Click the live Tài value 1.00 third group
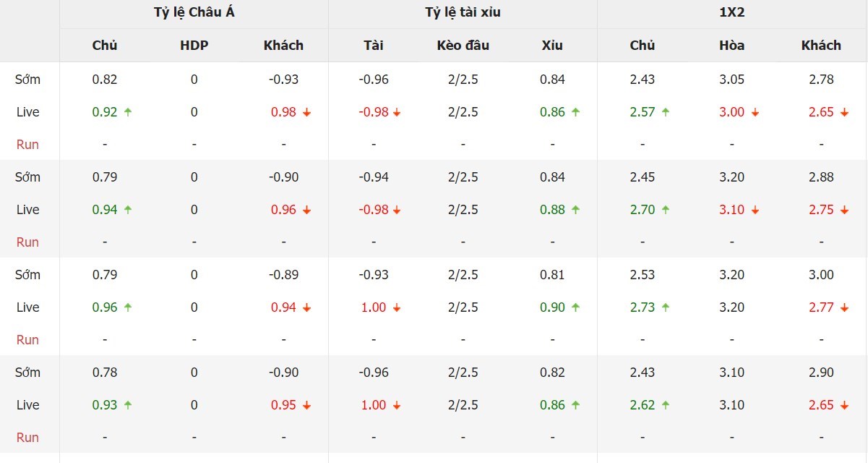868x463 pixels. point(374,307)
